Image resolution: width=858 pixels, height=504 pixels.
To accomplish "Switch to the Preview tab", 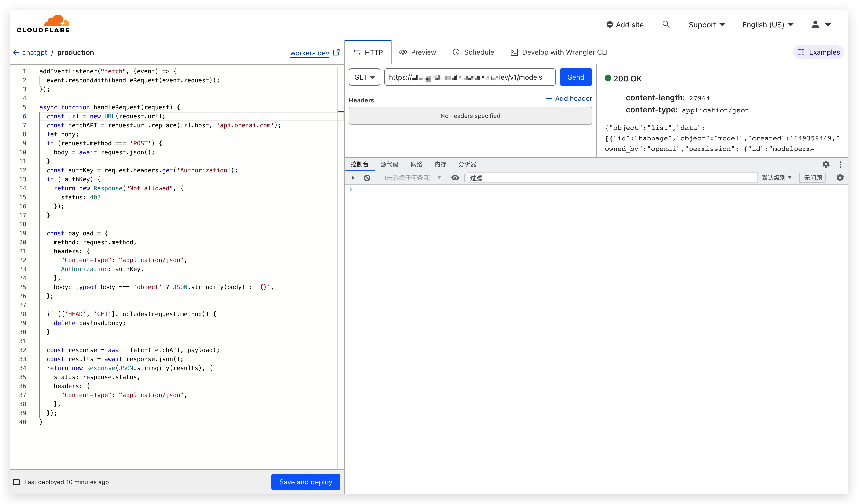I will tap(418, 52).
